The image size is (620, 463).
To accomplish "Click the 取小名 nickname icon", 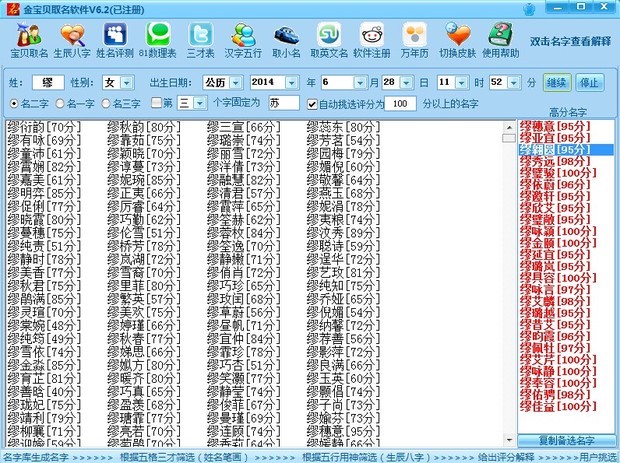I will 287,41.
